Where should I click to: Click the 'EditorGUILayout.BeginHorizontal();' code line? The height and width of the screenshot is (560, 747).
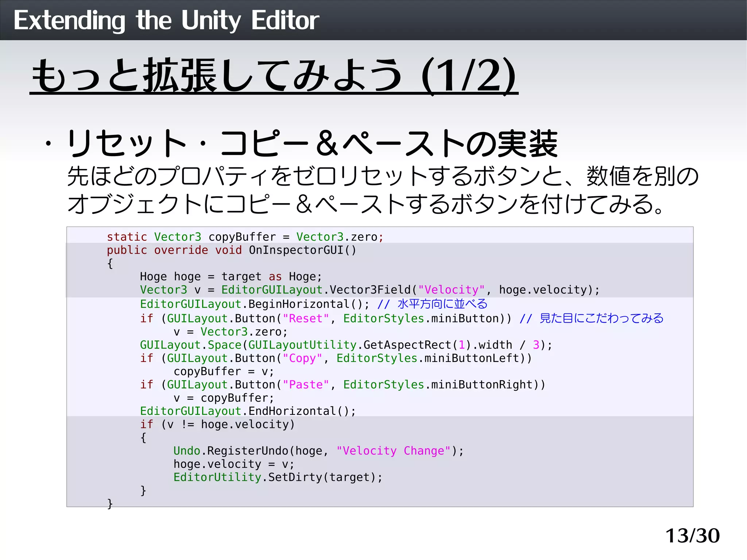tap(255, 304)
